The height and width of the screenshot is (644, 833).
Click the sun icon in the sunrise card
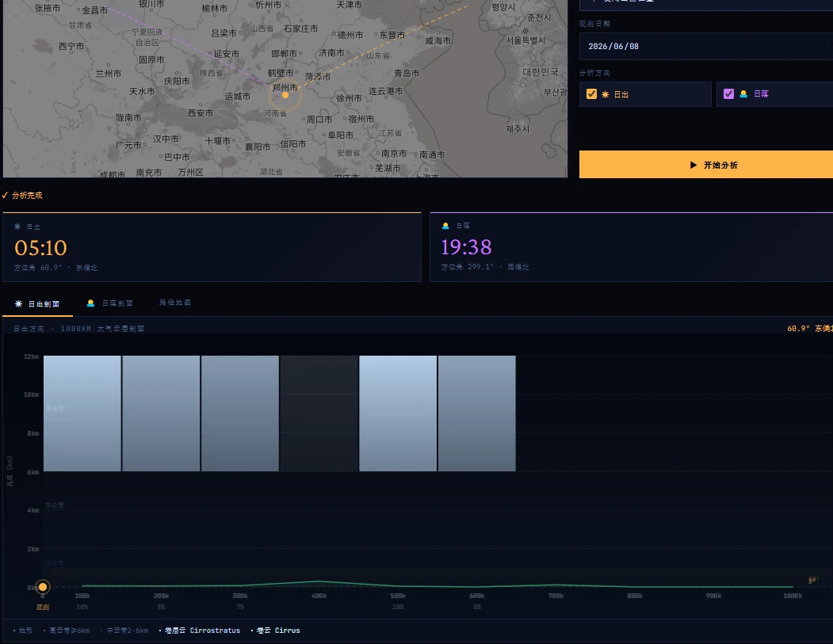coord(17,227)
